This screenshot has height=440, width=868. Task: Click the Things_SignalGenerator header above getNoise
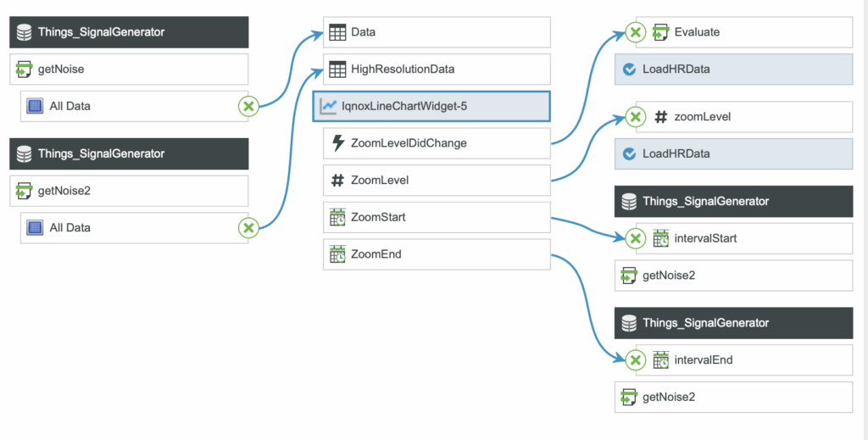pos(129,32)
